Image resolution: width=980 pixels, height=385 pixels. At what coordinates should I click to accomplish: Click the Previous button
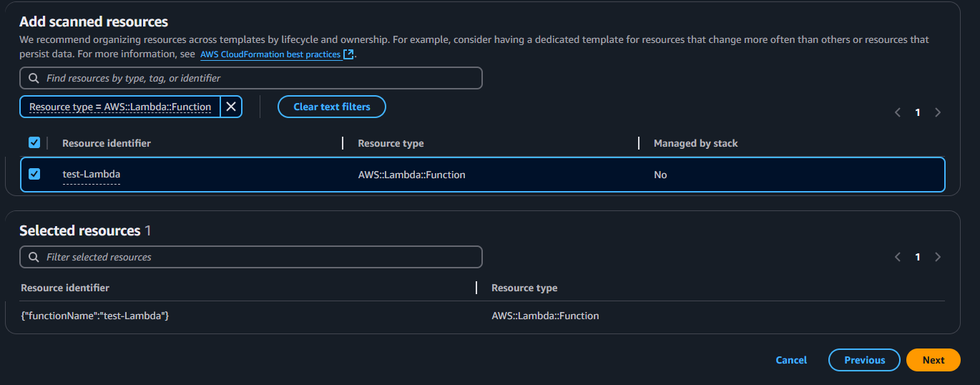click(x=864, y=360)
